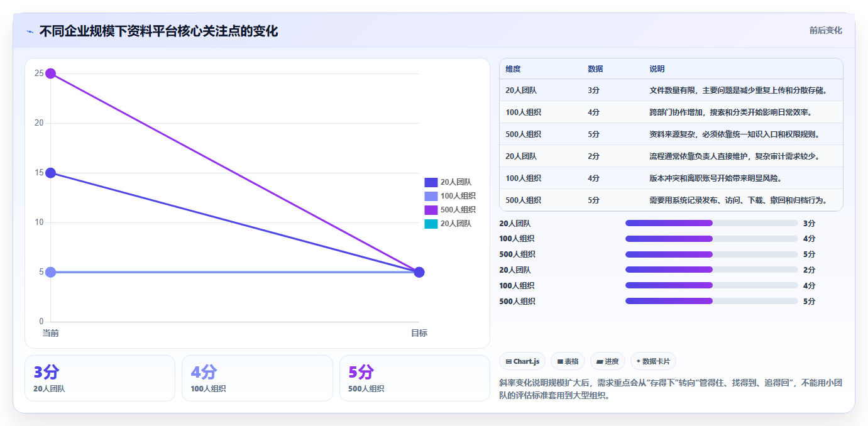Select the table row about 版本冲突和离职账号
This screenshot has height=426, width=868.
coord(671,178)
